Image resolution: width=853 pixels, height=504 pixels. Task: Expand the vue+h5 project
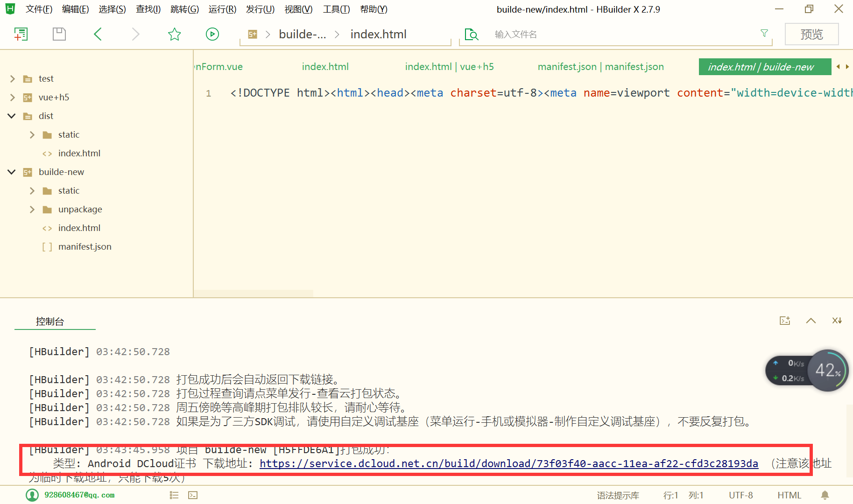(13, 98)
